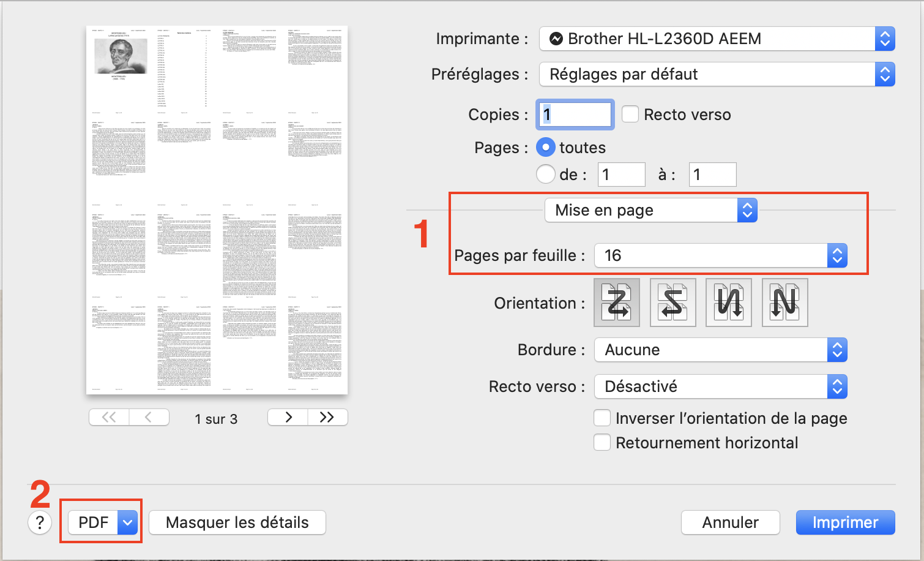Open the help question mark button
924x561 pixels.
(40, 522)
